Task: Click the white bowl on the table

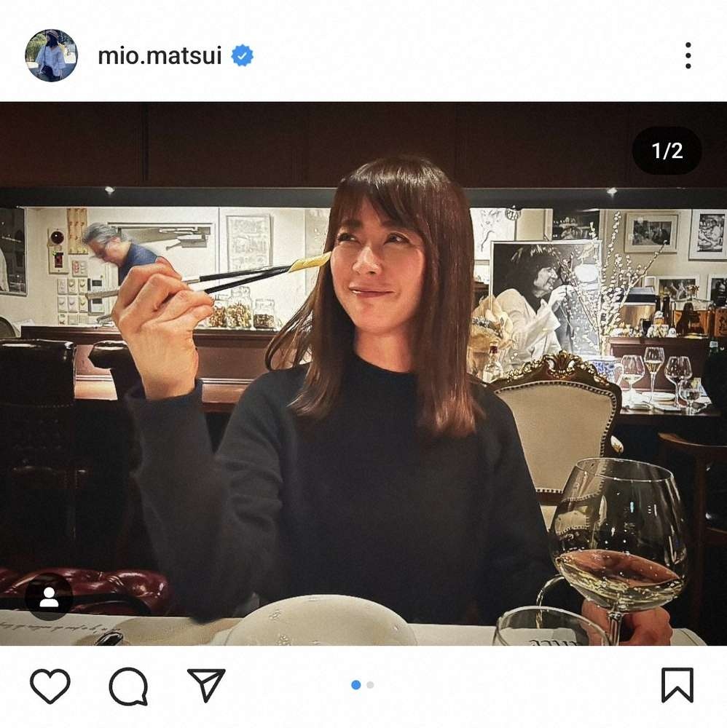Action: [321, 621]
